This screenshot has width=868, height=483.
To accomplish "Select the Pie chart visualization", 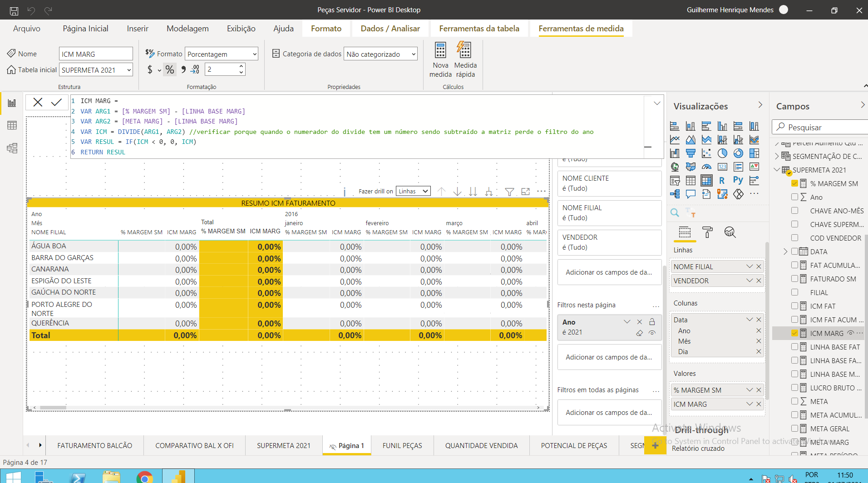I will tap(722, 153).
